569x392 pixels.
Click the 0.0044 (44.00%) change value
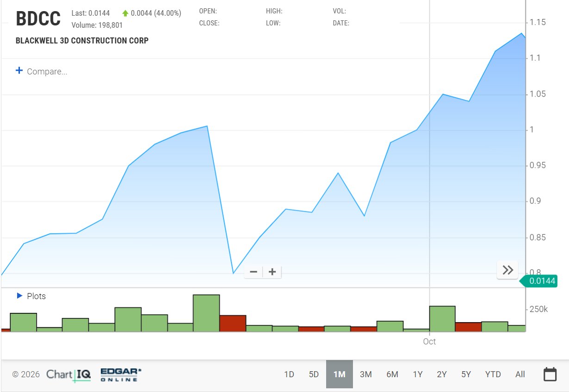(156, 13)
